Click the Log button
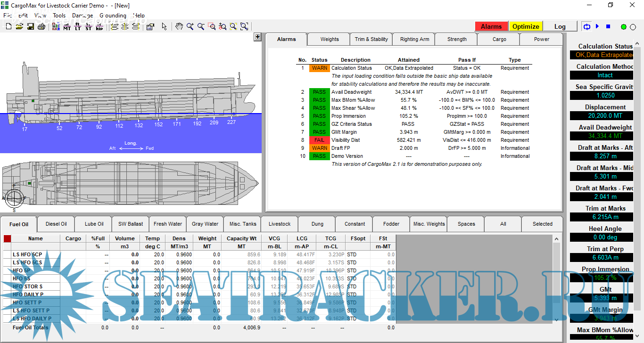Image resolution: width=644 pixels, height=343 pixels. 560,26
